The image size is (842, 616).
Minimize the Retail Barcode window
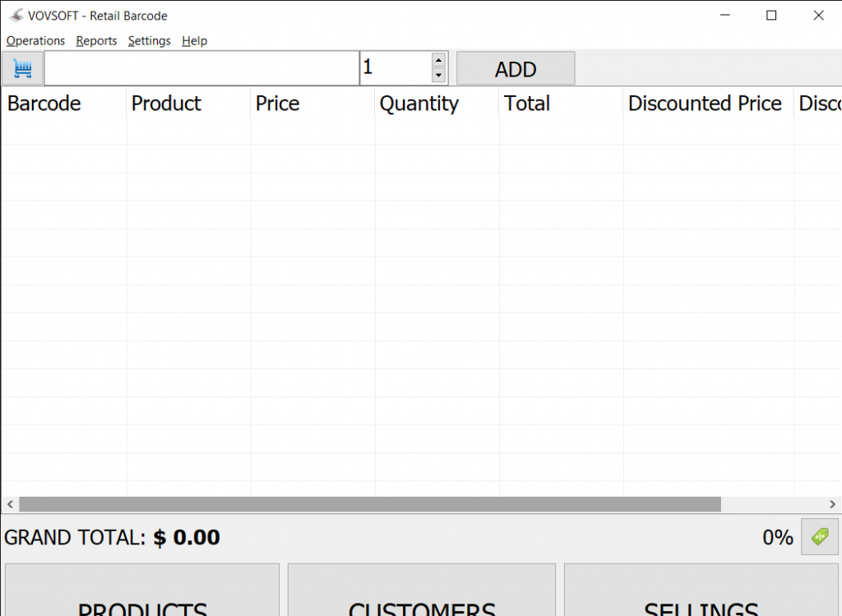click(725, 15)
